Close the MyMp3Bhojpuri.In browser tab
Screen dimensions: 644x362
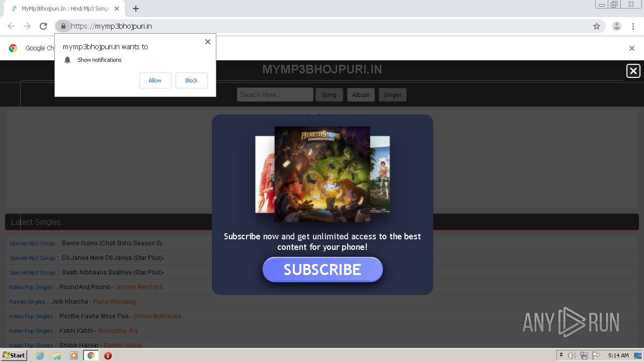click(117, 9)
